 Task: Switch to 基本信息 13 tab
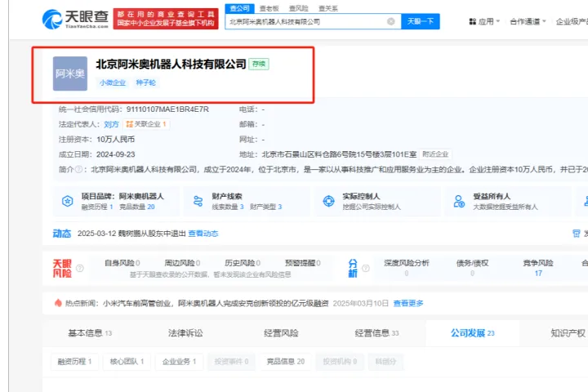click(x=90, y=333)
